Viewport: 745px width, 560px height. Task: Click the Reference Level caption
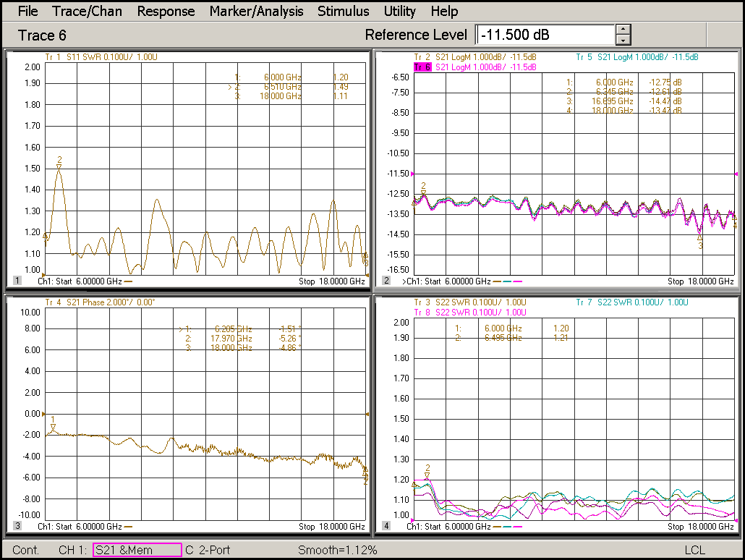point(416,35)
